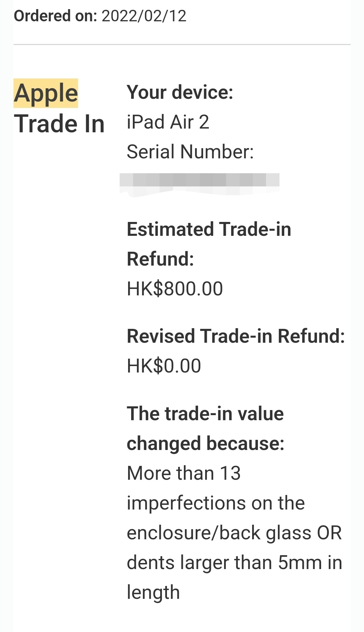Click the highlighted word Apple
The image size is (364, 632).
coord(46,93)
